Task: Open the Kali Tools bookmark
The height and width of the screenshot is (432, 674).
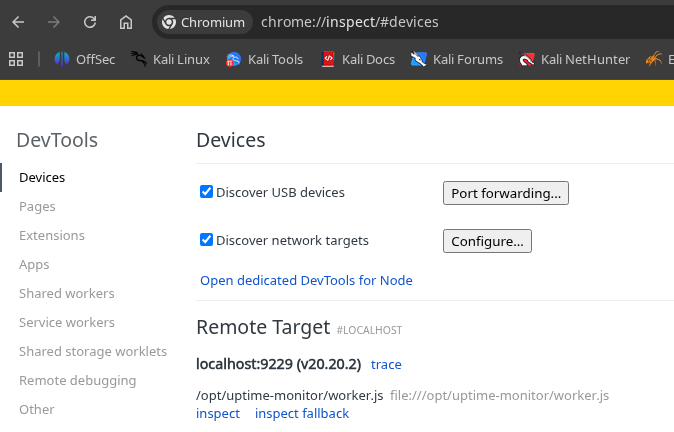Action: [x=265, y=59]
